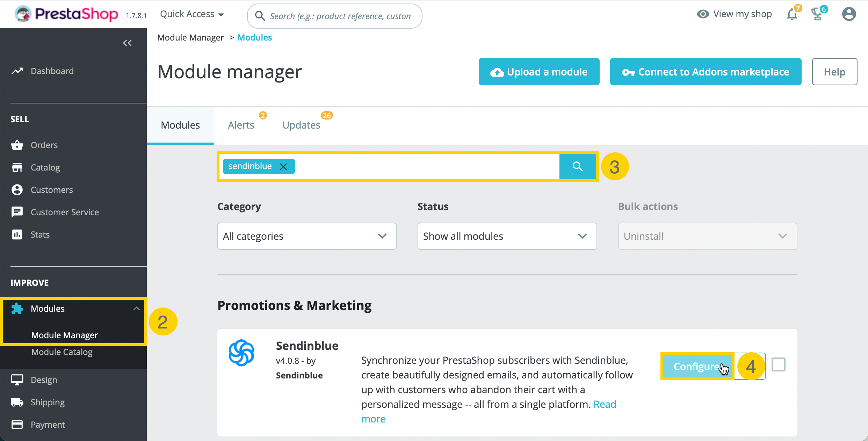Switch to the Updates tab
The width and height of the screenshot is (868, 441).
coord(301,125)
